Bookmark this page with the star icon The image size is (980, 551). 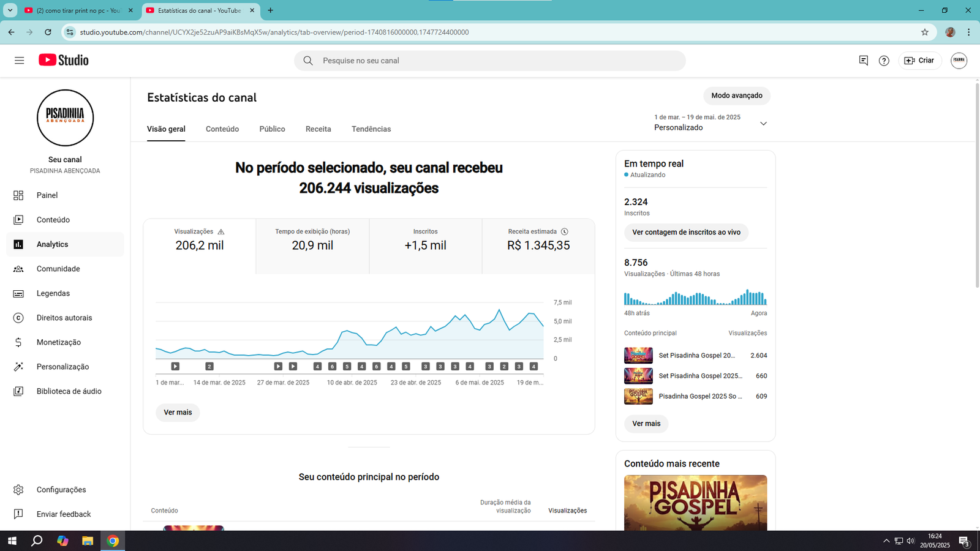coord(925,32)
